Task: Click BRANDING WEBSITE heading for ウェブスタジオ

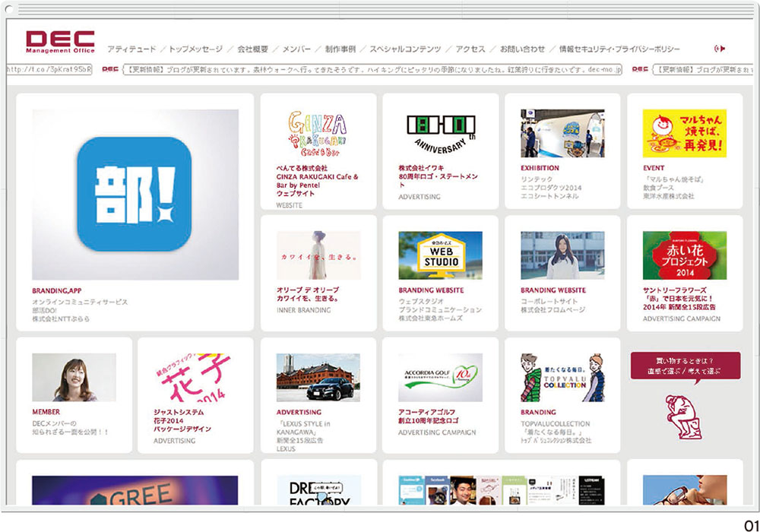Action: 431,290
